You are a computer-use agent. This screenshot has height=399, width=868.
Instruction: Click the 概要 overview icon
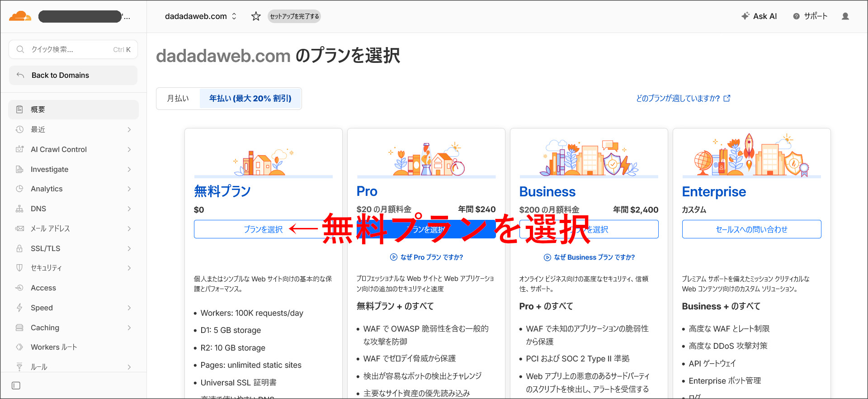[19, 109]
